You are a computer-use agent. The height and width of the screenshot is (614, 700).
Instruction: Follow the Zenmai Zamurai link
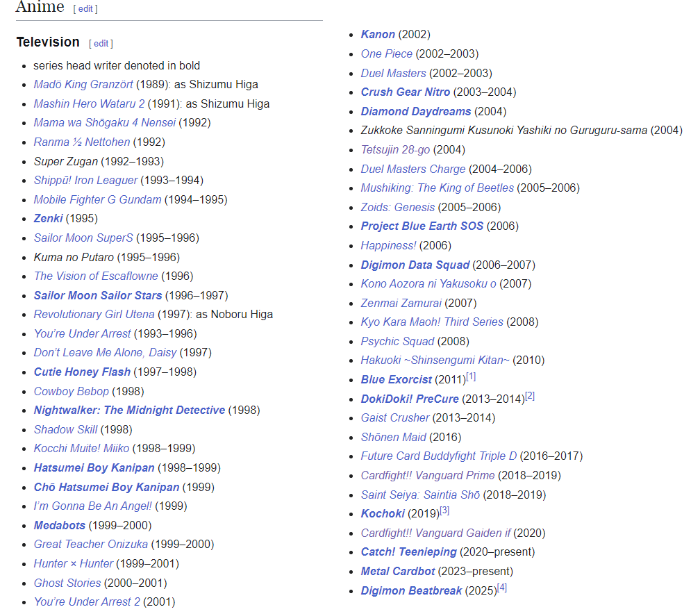pyautogui.click(x=401, y=304)
